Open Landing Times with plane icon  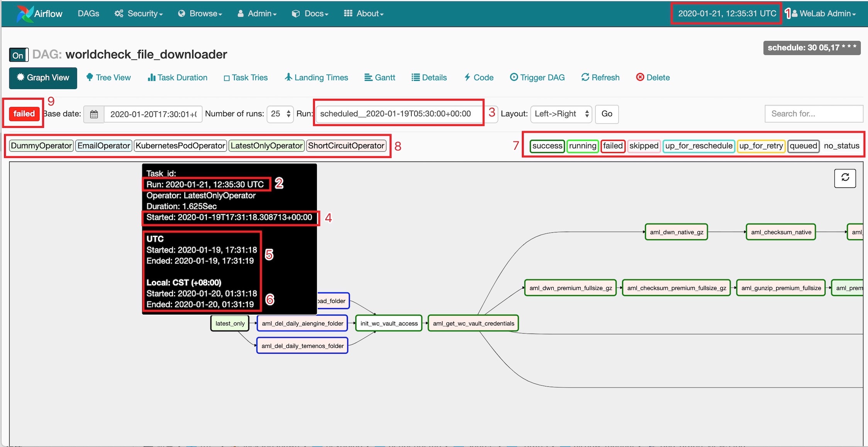288,77
